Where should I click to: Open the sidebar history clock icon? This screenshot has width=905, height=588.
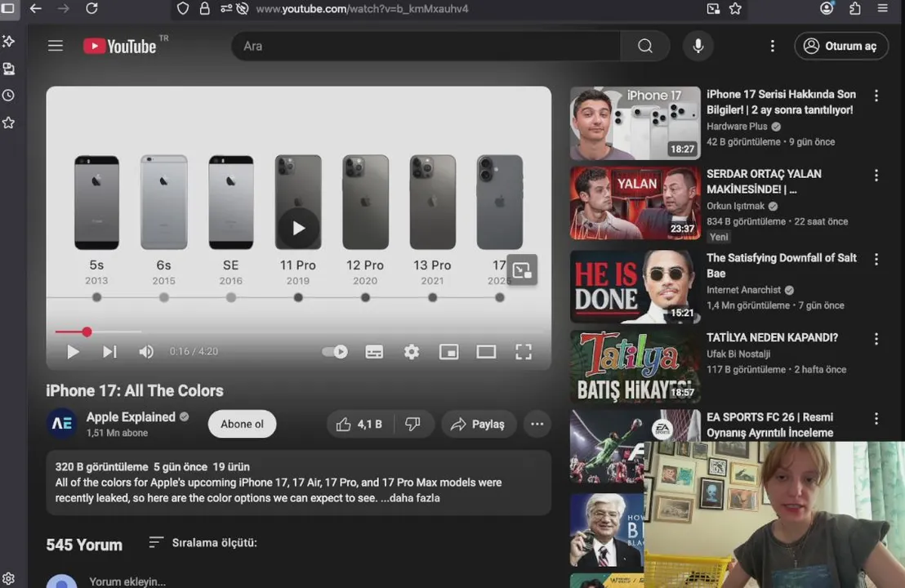pyautogui.click(x=9, y=96)
